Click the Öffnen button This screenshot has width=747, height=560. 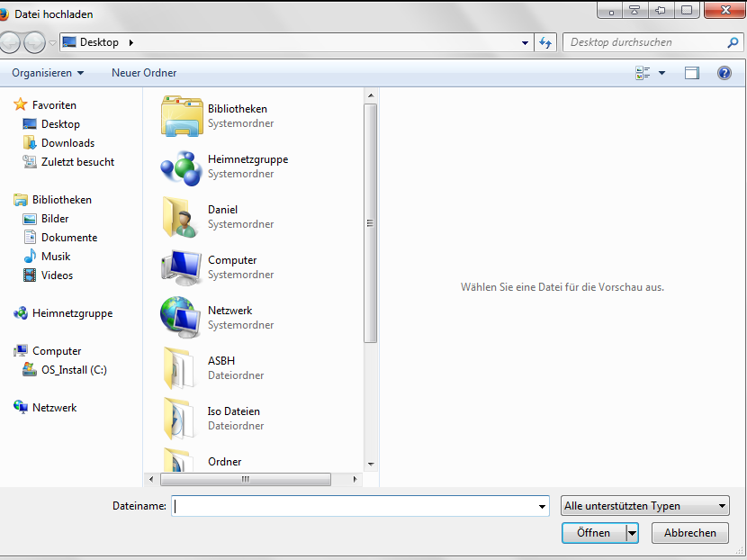tap(593, 533)
